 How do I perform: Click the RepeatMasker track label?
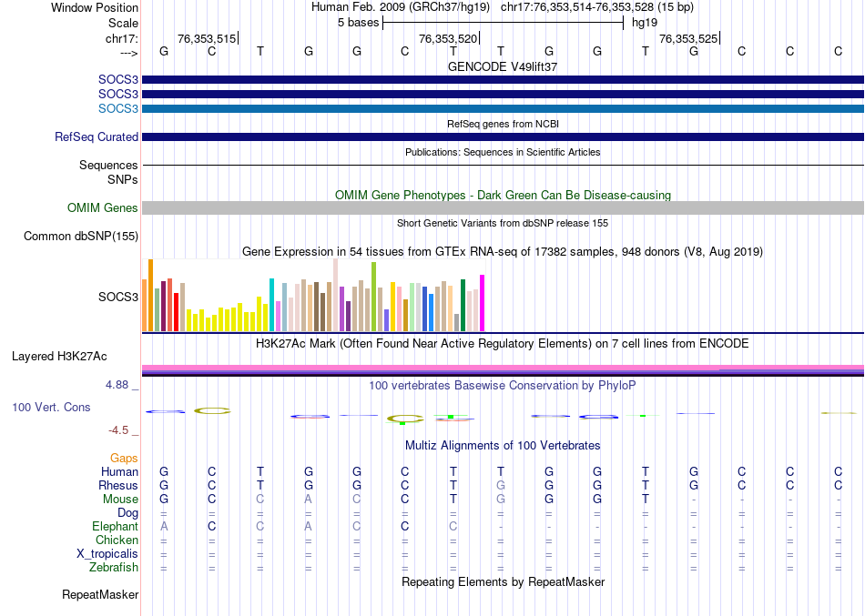tap(100, 594)
